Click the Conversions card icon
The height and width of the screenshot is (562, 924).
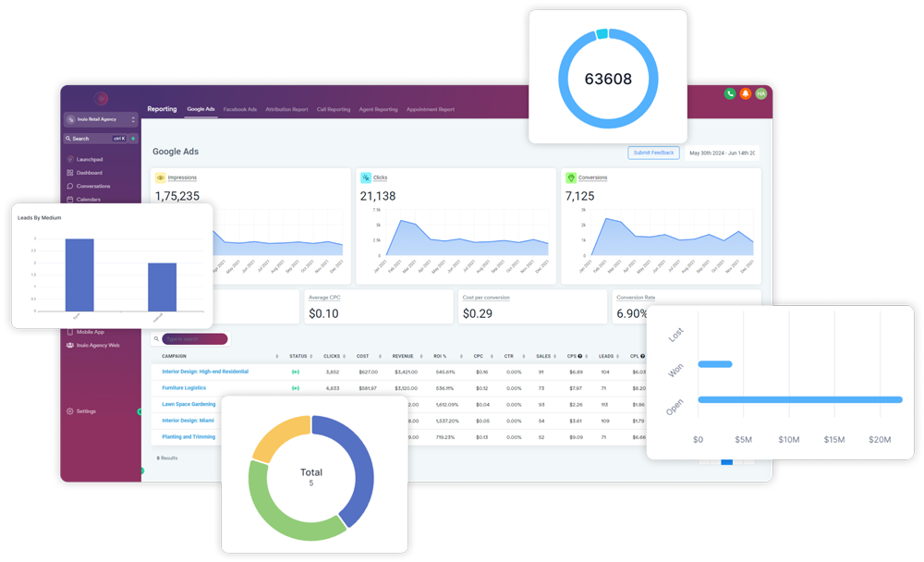click(571, 177)
